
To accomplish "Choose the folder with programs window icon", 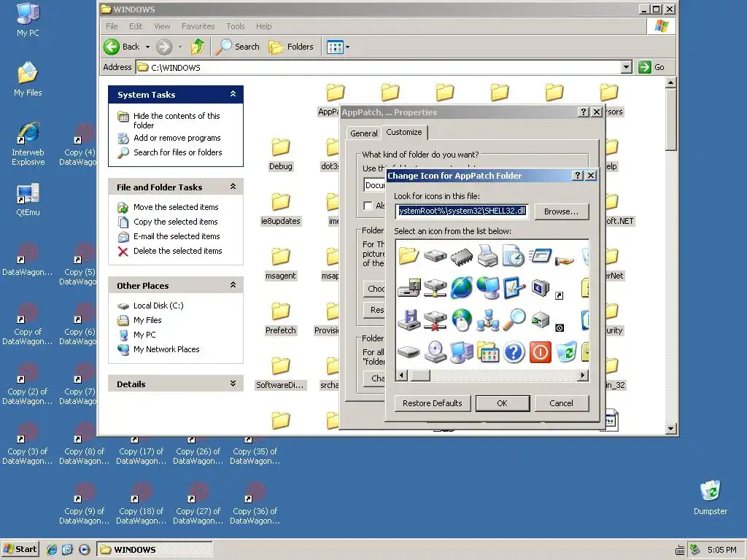I will [488, 352].
